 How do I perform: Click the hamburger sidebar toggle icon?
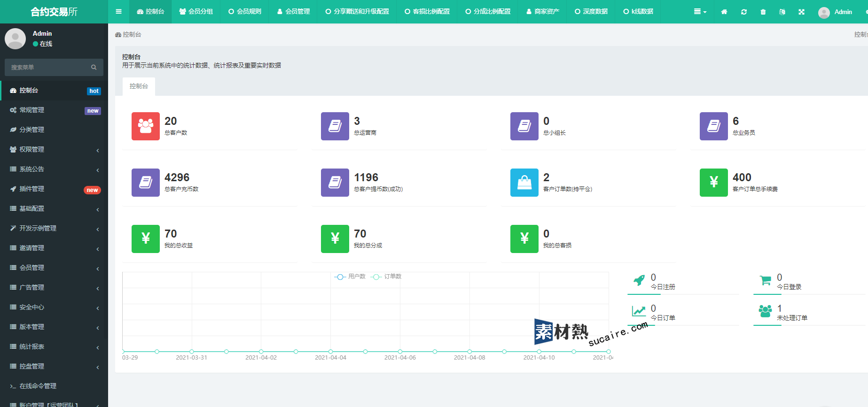118,12
